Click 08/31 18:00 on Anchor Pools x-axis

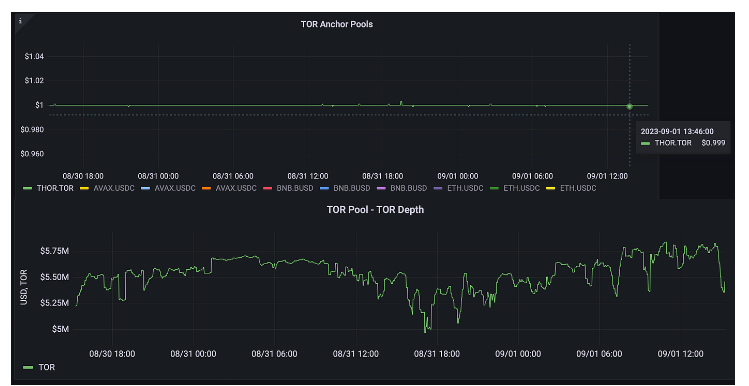coord(383,176)
